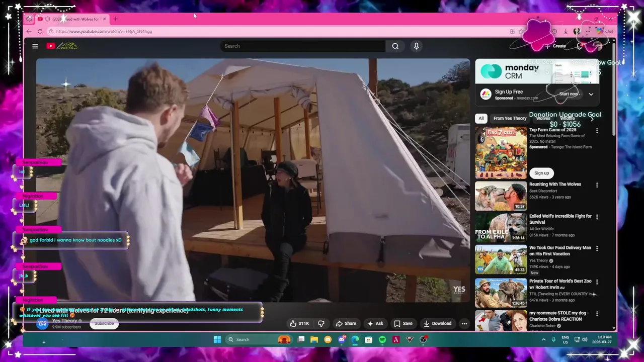Open Copilot Chat in the browser toolbar
Screen dimensions: 644x362
(604, 31)
